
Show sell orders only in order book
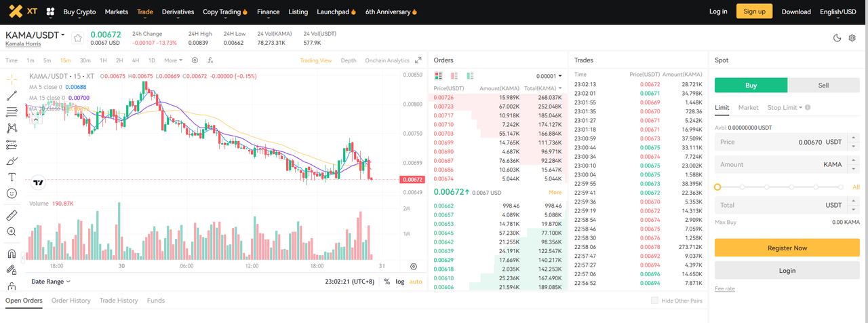pos(454,76)
